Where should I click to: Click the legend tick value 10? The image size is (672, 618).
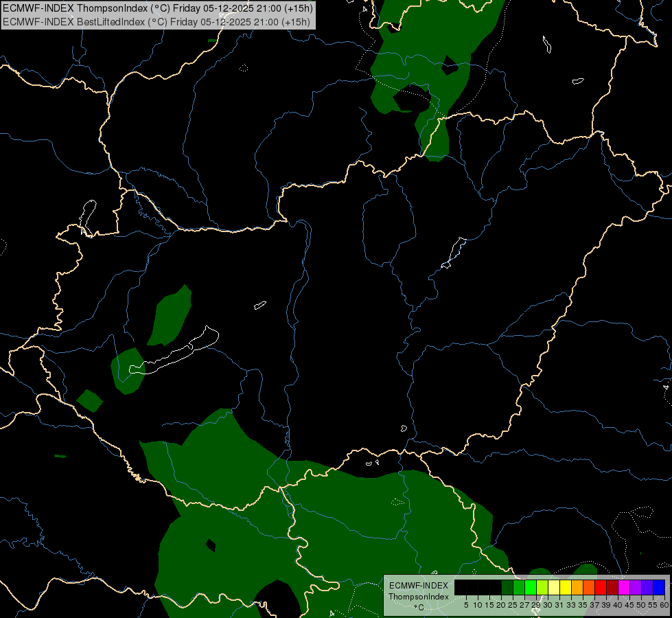[478, 605]
